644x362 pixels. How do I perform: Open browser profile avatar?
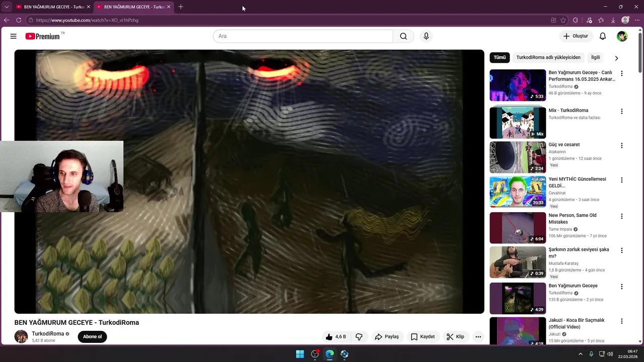click(625, 20)
